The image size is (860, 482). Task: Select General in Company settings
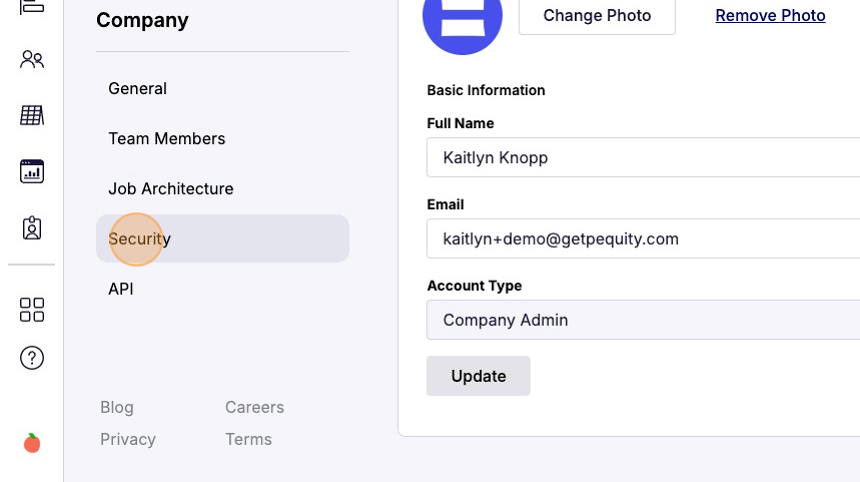[138, 89]
